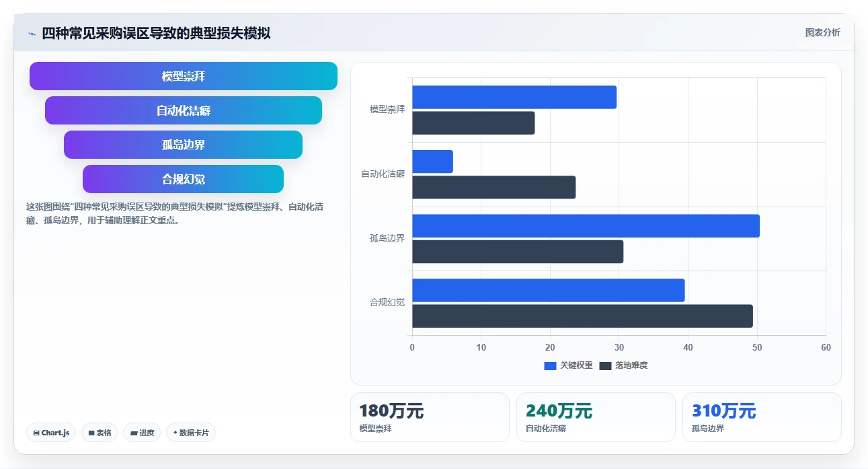Click dark 落地难度 bar for 自动化洁癖
Screen dimensions: 868x469
(x=494, y=187)
